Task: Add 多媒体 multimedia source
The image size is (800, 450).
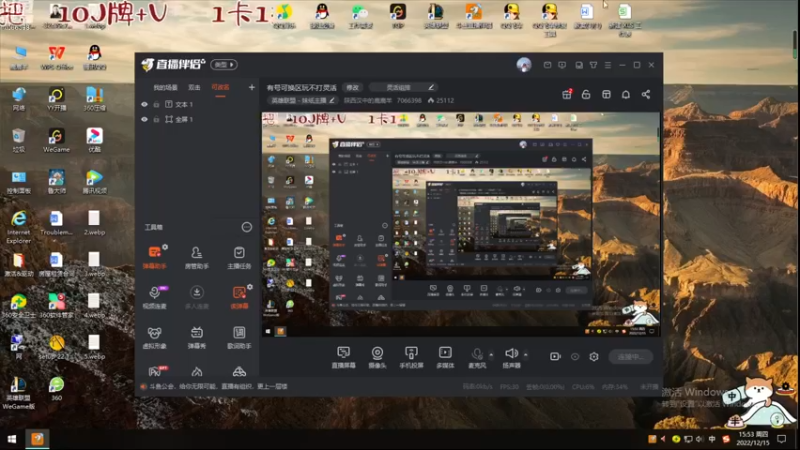Action: tap(445, 357)
